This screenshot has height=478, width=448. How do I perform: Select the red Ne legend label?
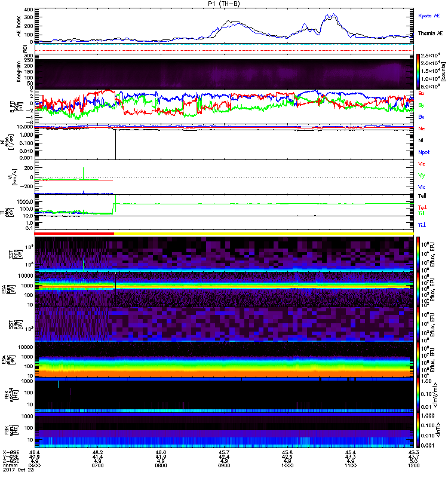tap(422, 128)
